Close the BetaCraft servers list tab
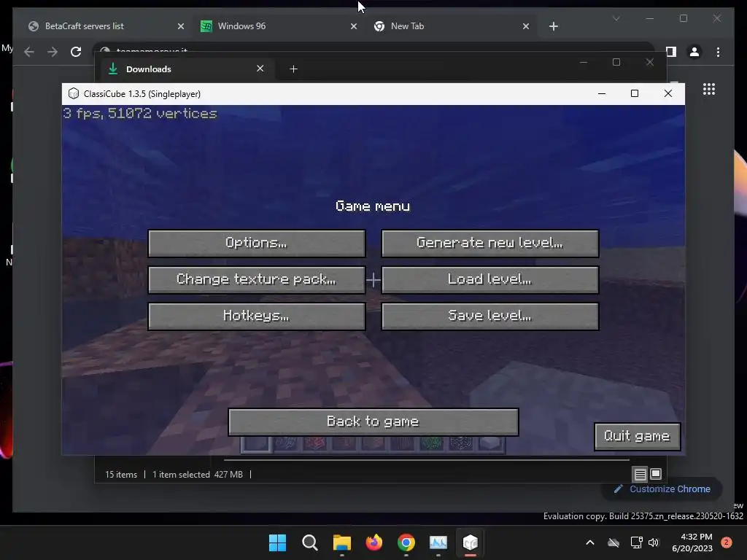The width and height of the screenshot is (747, 560). [181, 27]
